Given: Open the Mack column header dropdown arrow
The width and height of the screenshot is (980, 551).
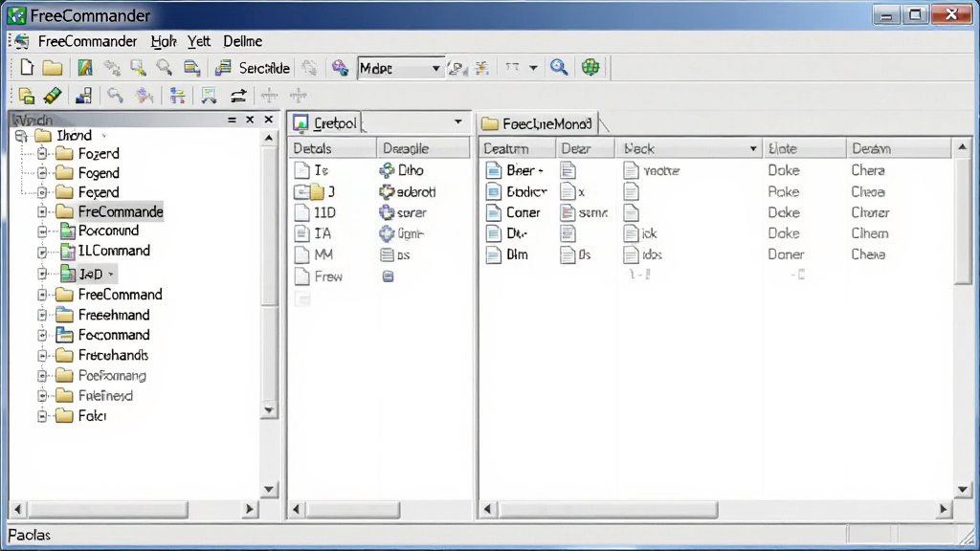Looking at the screenshot, I should [753, 148].
